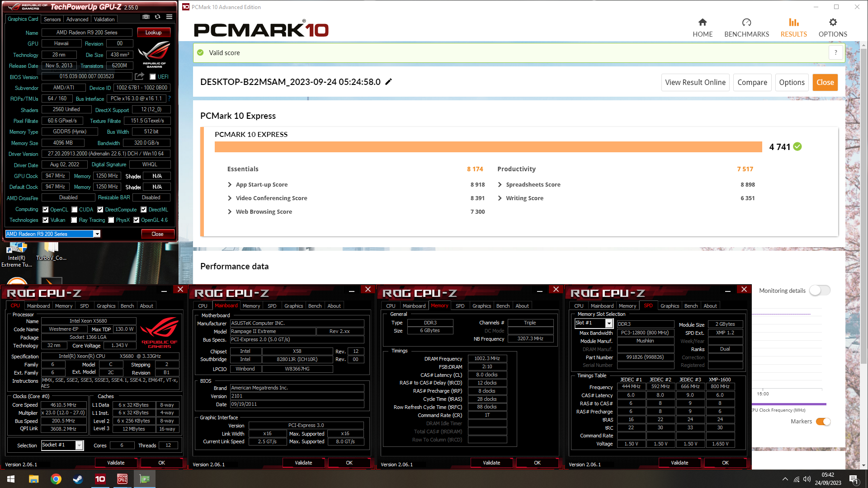868x488 pixels.
Task: Toggle the Markers switch
Action: tap(823, 422)
